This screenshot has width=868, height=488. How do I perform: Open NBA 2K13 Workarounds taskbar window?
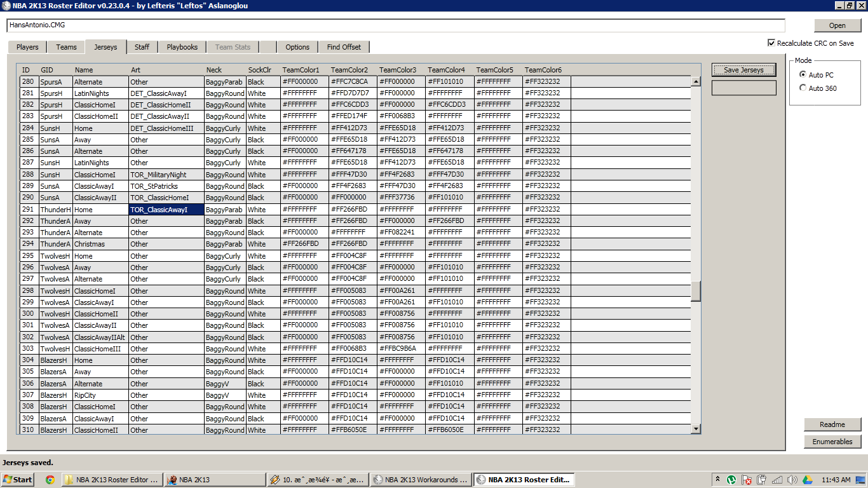[x=421, y=480]
